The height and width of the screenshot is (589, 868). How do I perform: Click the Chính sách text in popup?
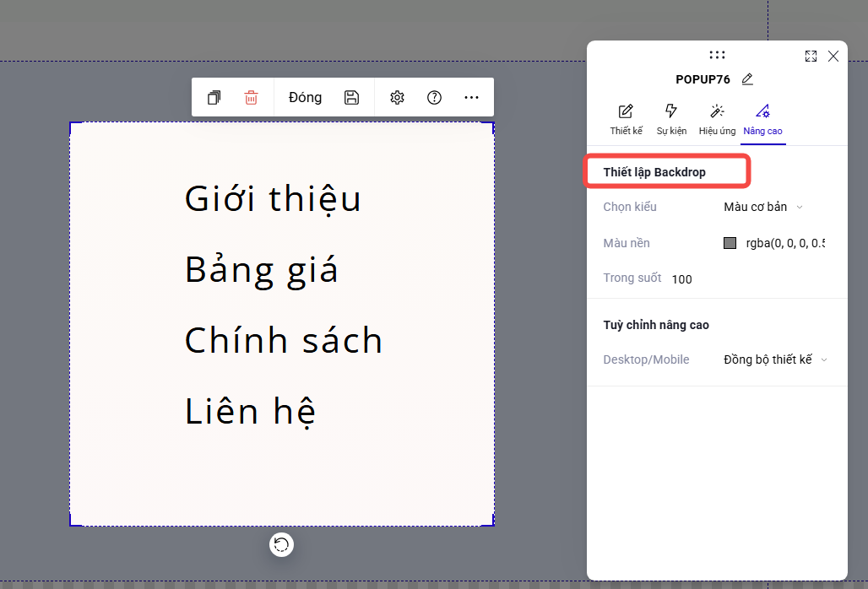(284, 340)
